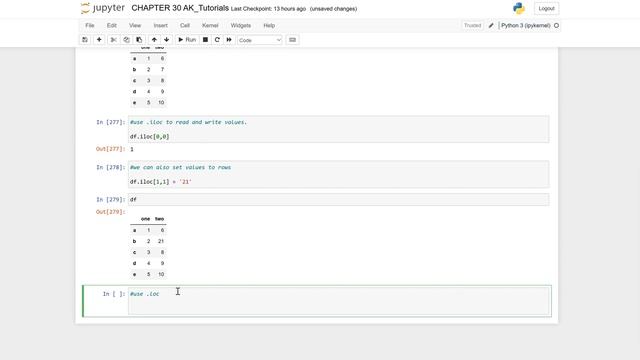Click into the active '#use .loc' cell
Viewport: 640px width, 360px height.
click(x=338, y=301)
